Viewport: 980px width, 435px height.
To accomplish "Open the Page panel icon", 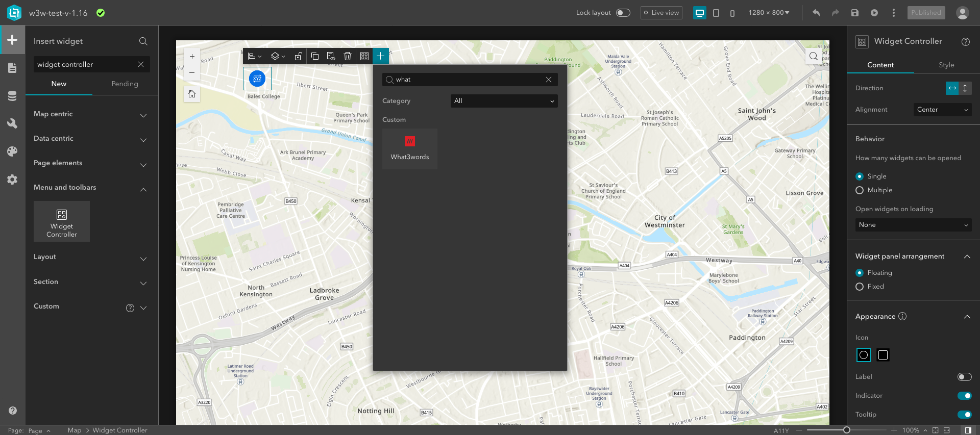I will 12,68.
